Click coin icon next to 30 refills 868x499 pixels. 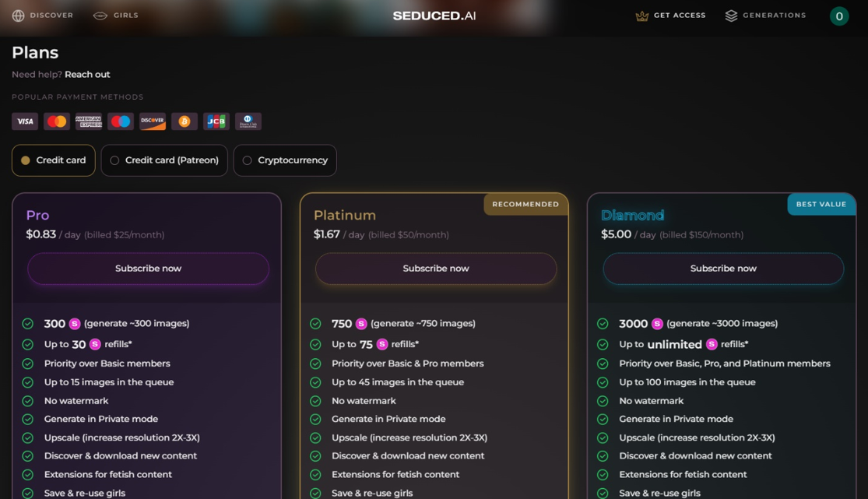click(x=95, y=345)
